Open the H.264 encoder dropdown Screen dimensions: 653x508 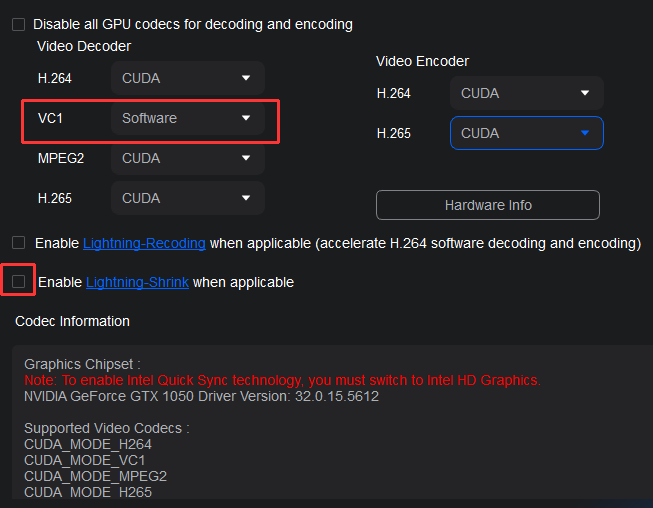[x=526, y=93]
